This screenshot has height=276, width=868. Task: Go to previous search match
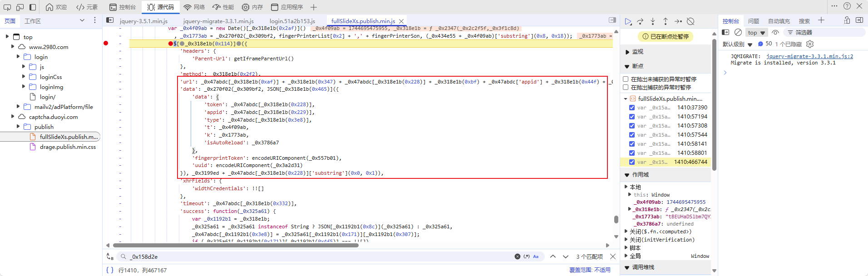[x=553, y=256]
